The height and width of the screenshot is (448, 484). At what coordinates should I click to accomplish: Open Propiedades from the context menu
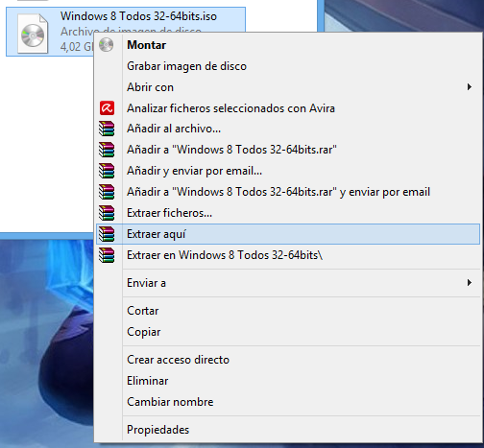[288, 430]
